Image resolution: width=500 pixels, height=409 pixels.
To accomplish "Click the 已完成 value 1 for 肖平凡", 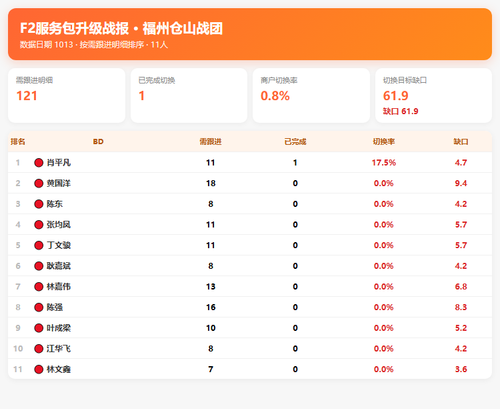I will (x=295, y=163).
